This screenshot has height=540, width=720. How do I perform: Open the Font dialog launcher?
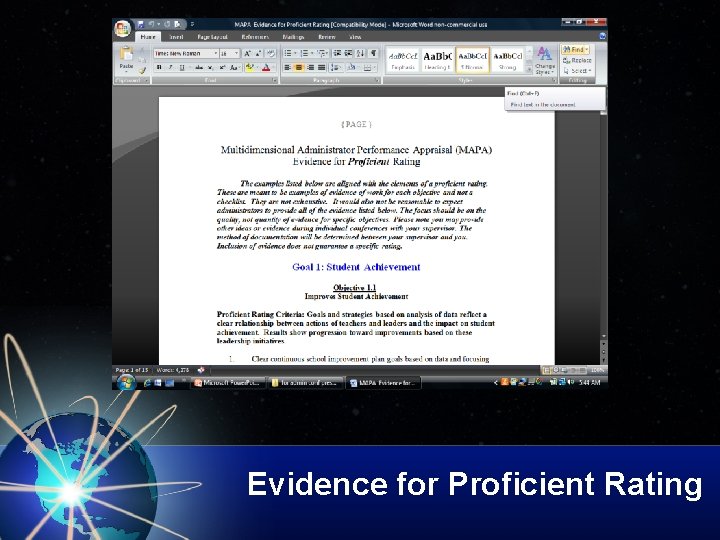pyautogui.click(x=275, y=80)
